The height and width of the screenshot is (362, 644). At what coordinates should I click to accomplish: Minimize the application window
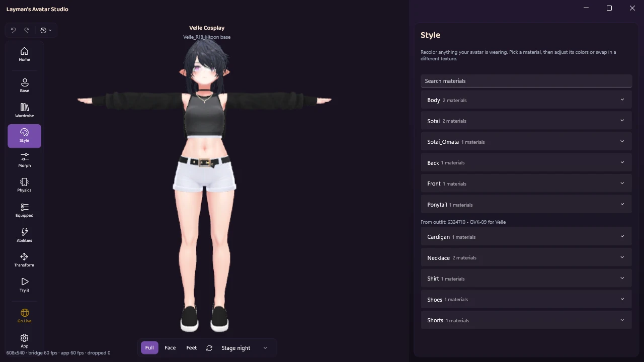[x=586, y=8]
